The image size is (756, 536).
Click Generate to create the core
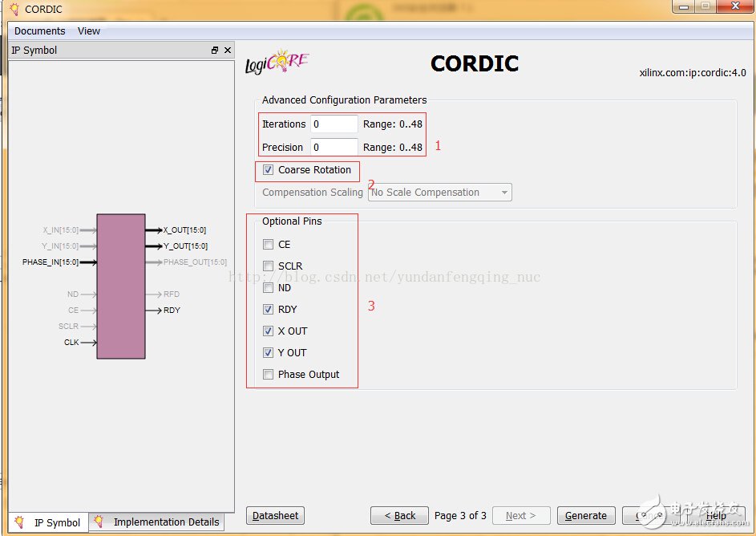pos(586,515)
